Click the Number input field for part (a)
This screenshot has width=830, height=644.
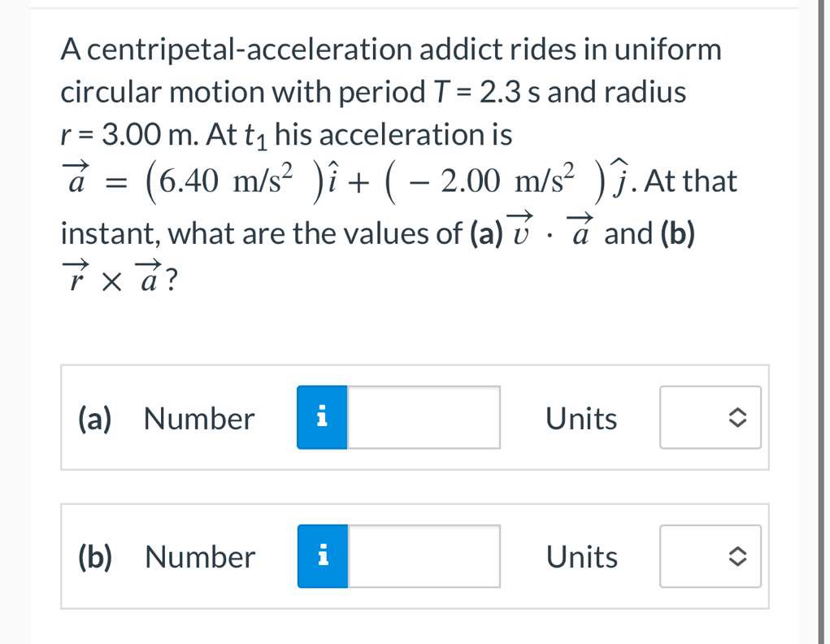click(423, 417)
